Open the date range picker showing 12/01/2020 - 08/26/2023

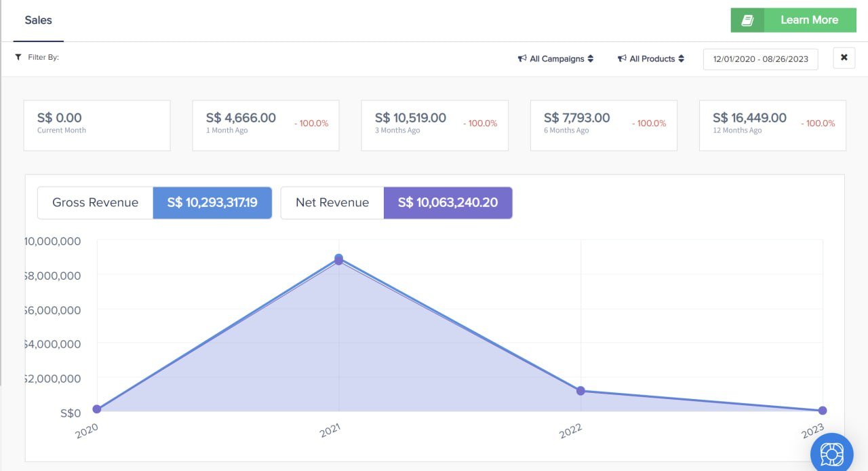pos(759,58)
